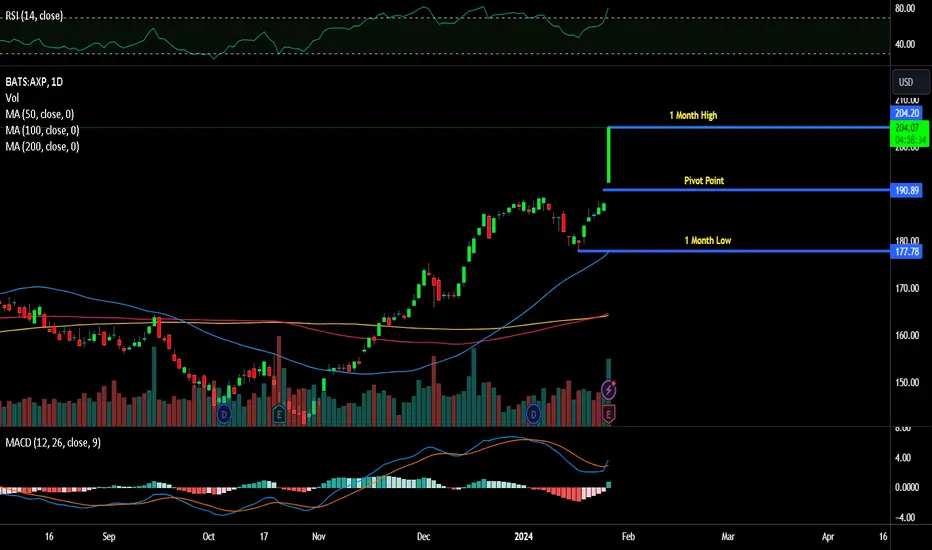Click the dividend marker icon below October
This screenshot has width=932, height=550.
pos(224,413)
